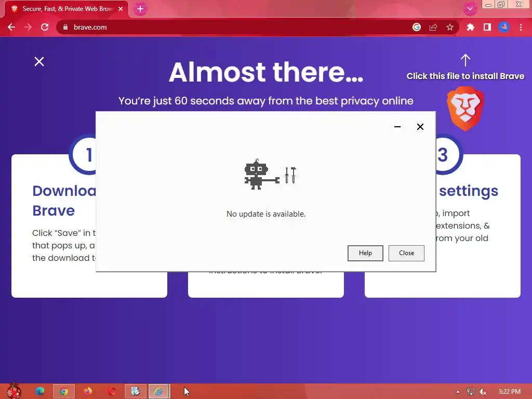Open Firefox from the taskbar

pyautogui.click(x=88, y=391)
